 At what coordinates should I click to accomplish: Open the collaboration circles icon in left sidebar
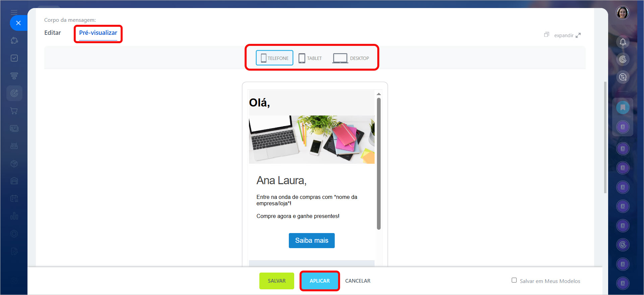click(x=14, y=41)
